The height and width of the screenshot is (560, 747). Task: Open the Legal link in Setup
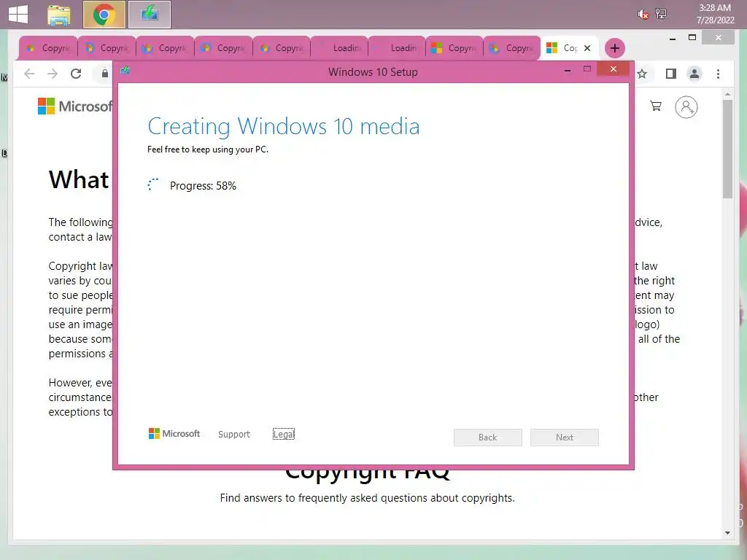pos(284,435)
